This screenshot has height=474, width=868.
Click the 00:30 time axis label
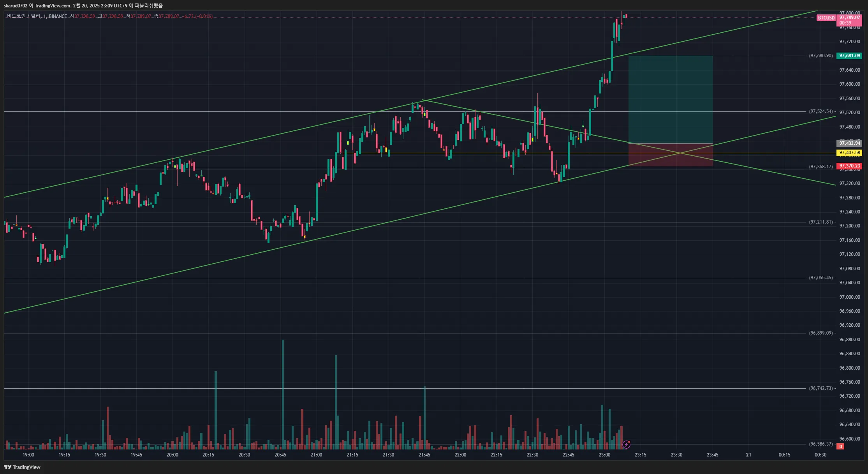point(820,455)
